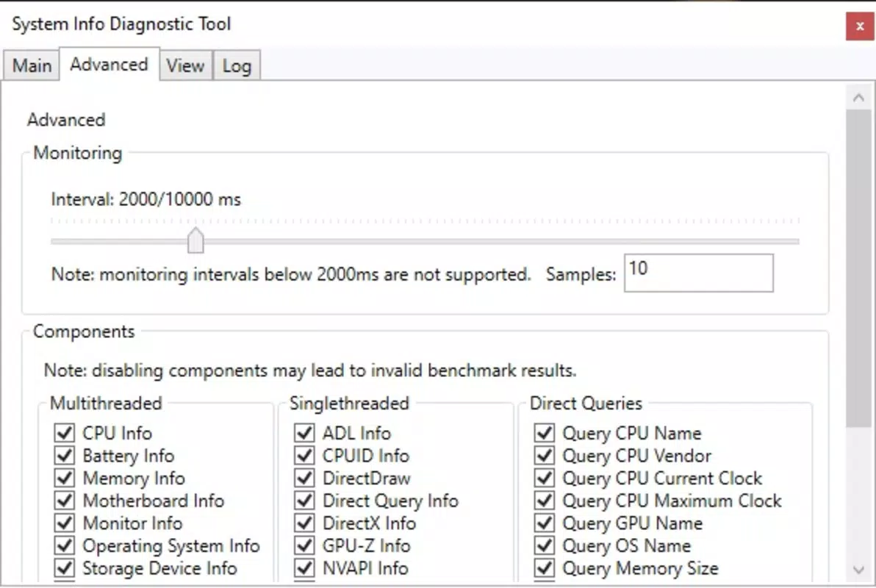
Task: Toggle Direct Query Info checkbox
Action: pyautogui.click(x=304, y=501)
